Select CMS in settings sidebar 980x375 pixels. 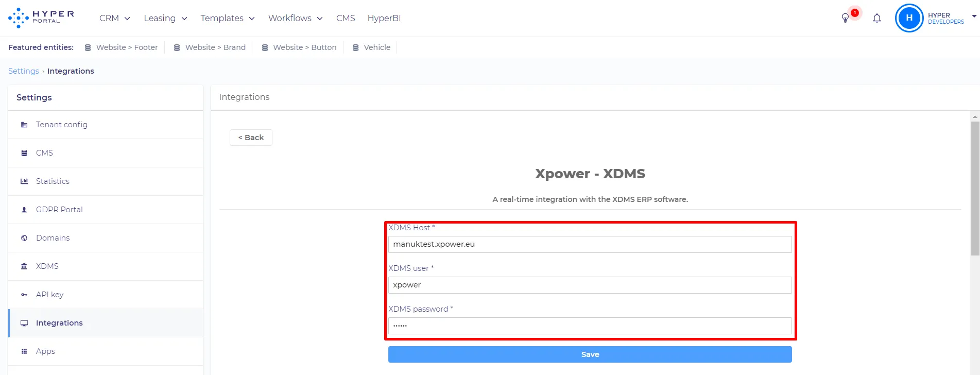[106, 153]
